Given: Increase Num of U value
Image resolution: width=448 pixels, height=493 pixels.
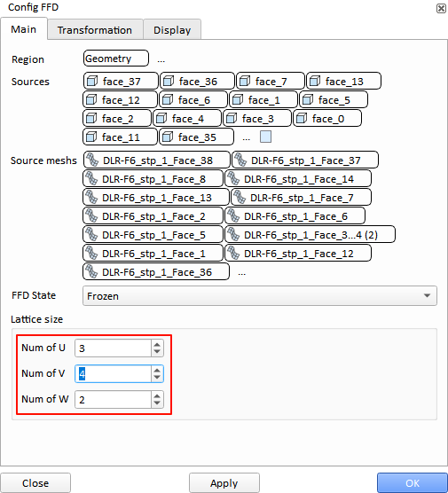Looking at the screenshot, I should coord(157,345).
